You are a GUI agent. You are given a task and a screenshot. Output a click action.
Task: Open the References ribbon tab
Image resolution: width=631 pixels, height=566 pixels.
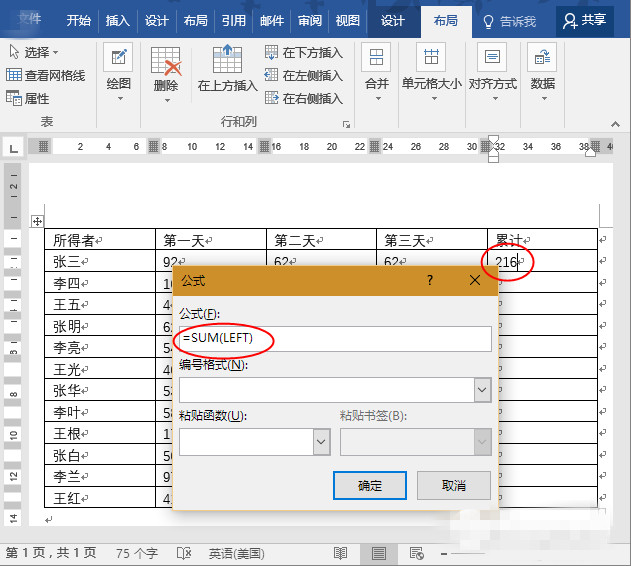pos(233,20)
